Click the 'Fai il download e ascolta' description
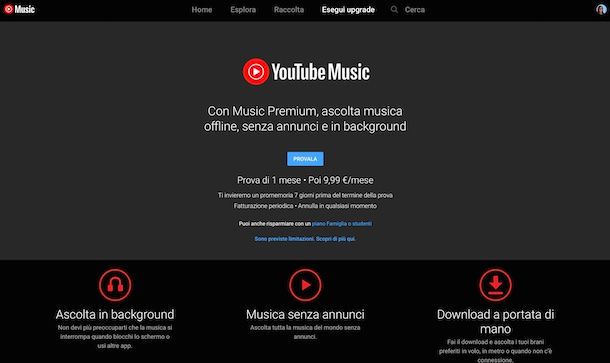Screen dimensions: 610x363 (495, 351)
